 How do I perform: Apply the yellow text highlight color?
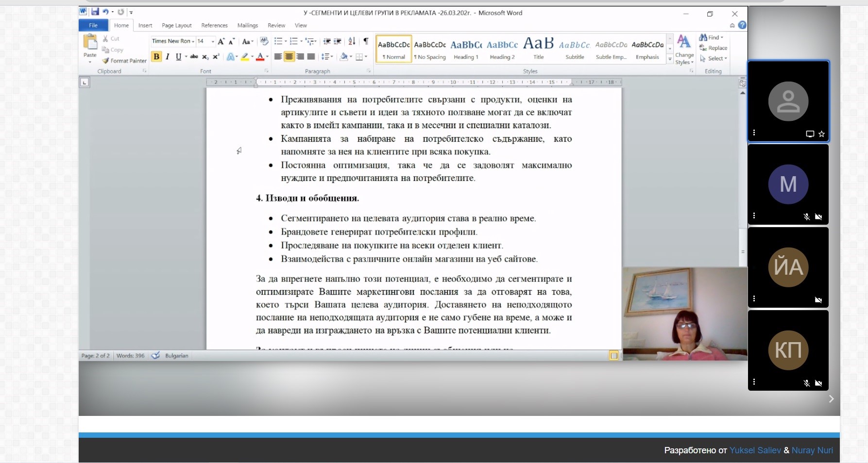click(x=245, y=57)
